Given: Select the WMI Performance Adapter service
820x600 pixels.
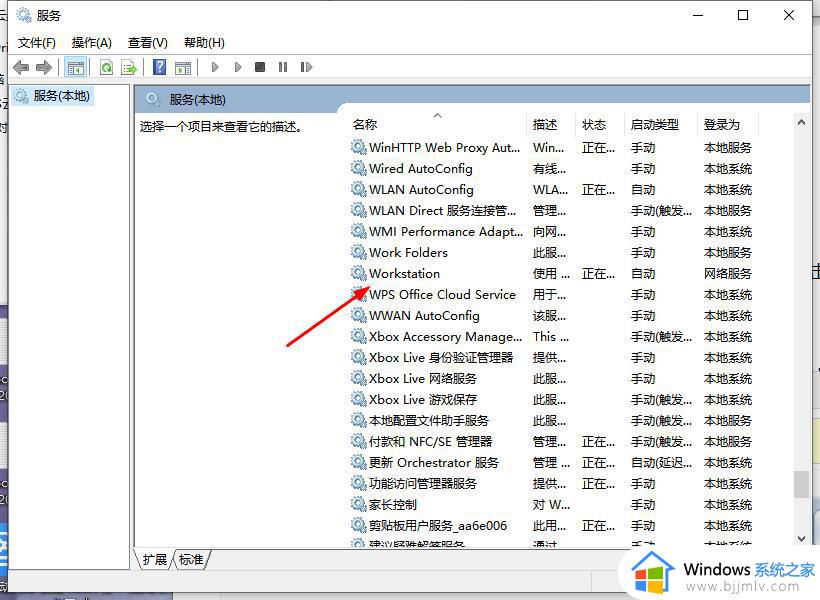Looking at the screenshot, I should (551, 231).
